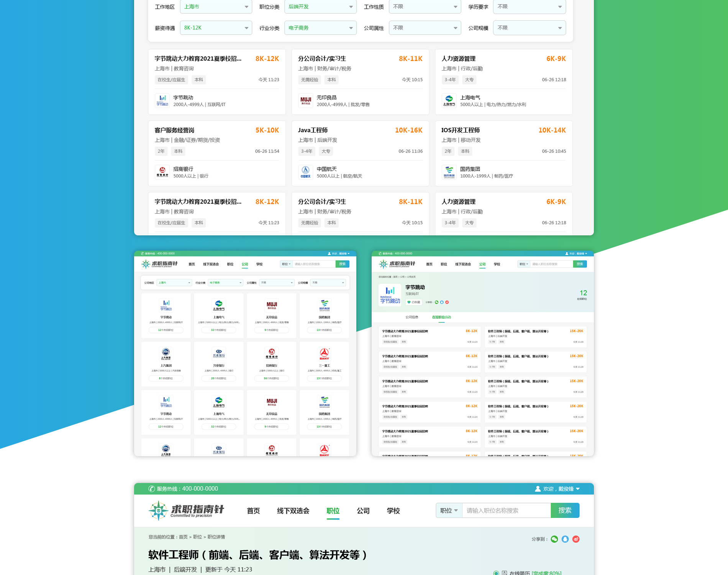Click the 招商银行 logo in the 客户服务经营岗 card
Image resolution: width=728 pixels, height=575 pixels.
click(x=162, y=172)
